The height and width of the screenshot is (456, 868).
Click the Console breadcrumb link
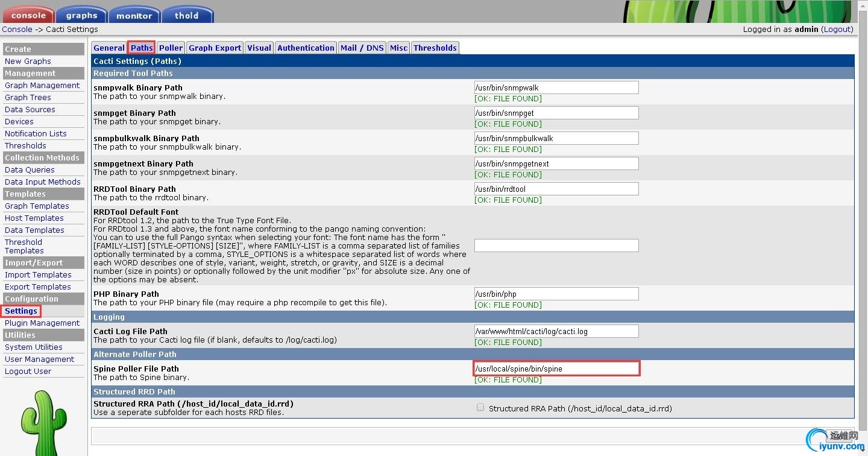(17, 29)
